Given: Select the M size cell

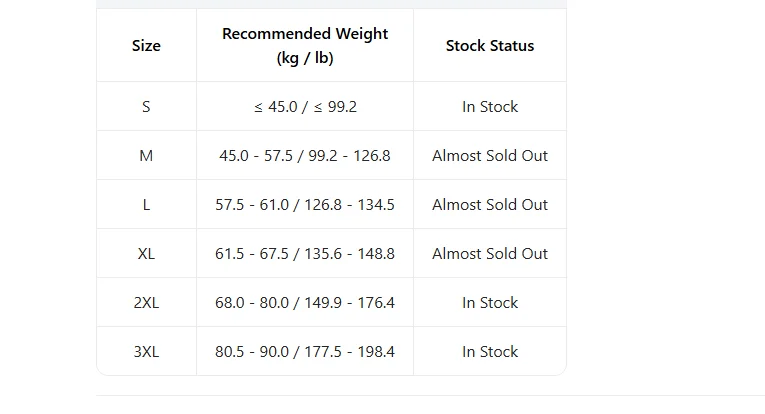Looking at the screenshot, I should point(146,156).
